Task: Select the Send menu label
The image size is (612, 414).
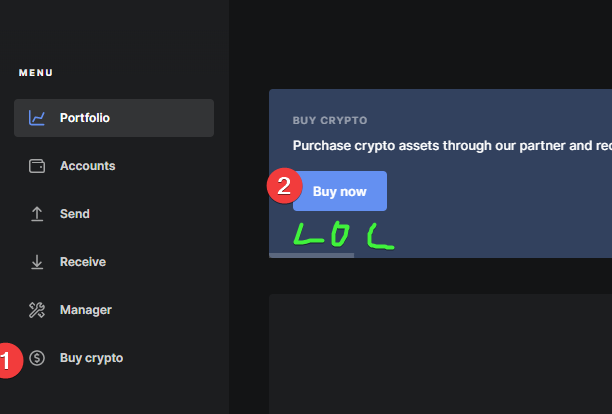Action: coord(75,214)
